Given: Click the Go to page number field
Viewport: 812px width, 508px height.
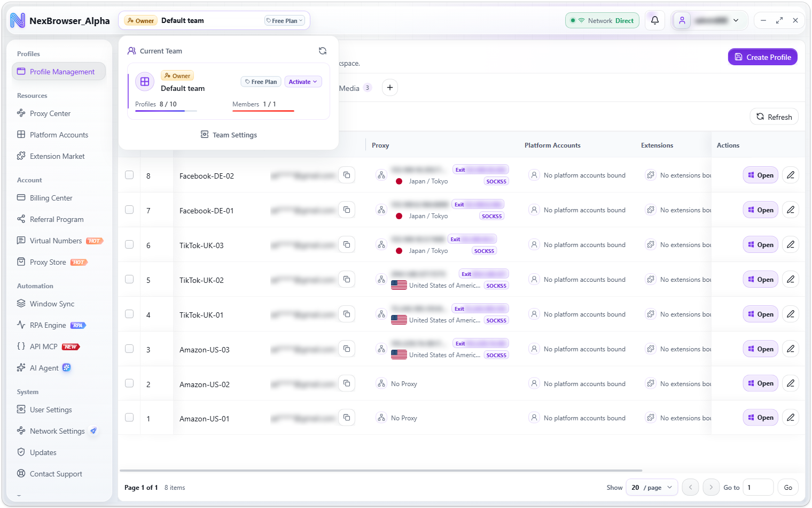Looking at the screenshot, I should pos(758,487).
